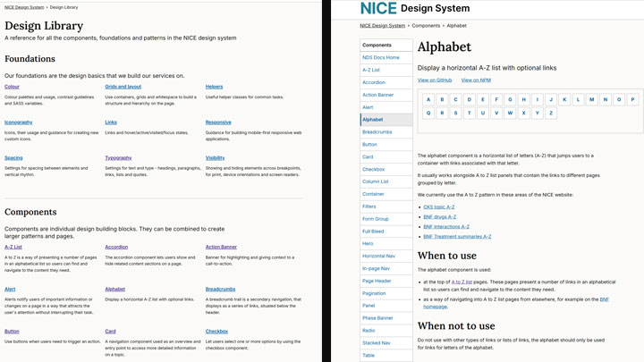Open BNF drugs A-Z link
Image resolution: width=644 pixels, height=362 pixels.
[440, 216]
